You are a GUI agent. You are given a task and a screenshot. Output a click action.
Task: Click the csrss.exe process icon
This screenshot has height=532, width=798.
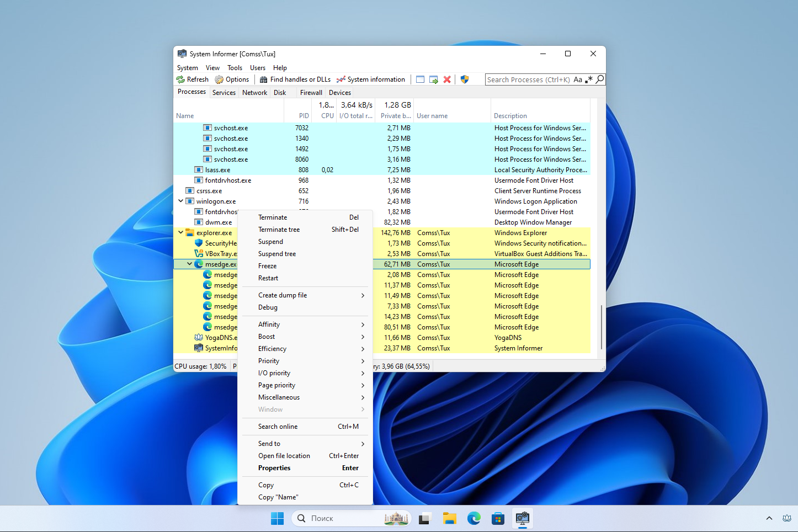(x=190, y=191)
